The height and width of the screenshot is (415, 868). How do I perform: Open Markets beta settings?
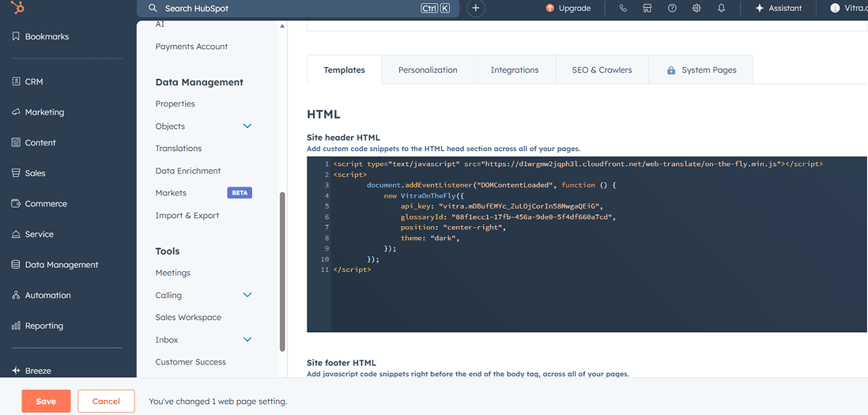(x=171, y=193)
